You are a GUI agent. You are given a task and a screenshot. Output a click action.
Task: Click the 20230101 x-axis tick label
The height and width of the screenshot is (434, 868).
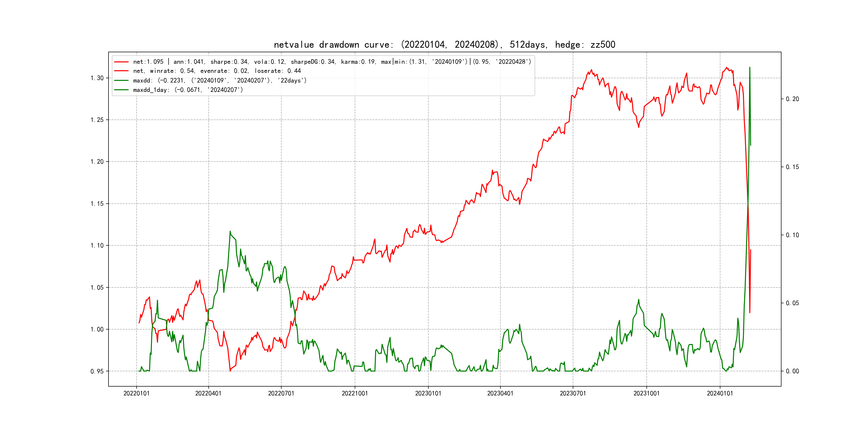pyautogui.click(x=428, y=393)
